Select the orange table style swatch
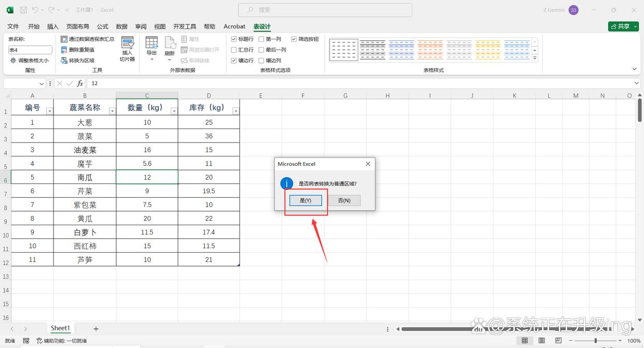644x348 pixels. [x=430, y=50]
